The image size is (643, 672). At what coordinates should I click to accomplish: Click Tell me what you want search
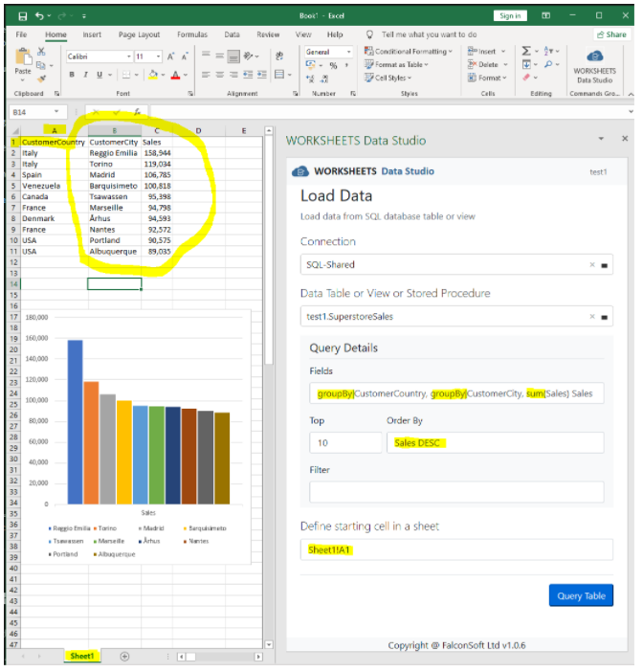pos(429,34)
